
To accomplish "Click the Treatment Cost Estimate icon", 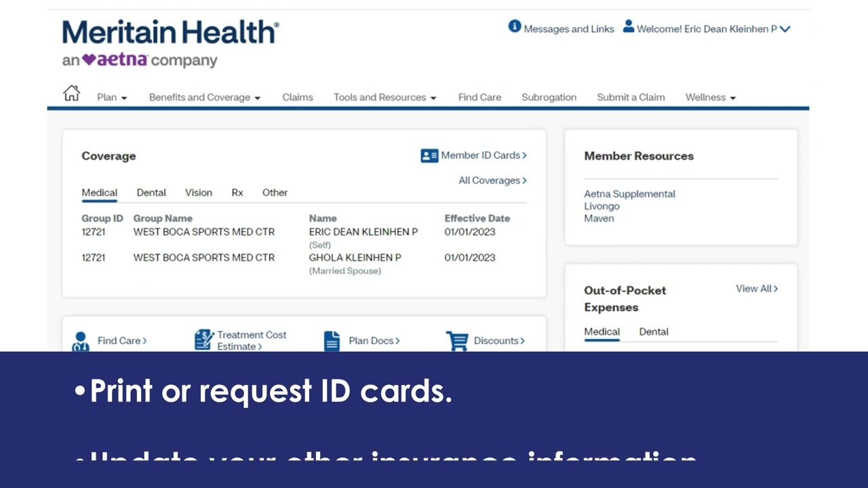I will point(203,340).
